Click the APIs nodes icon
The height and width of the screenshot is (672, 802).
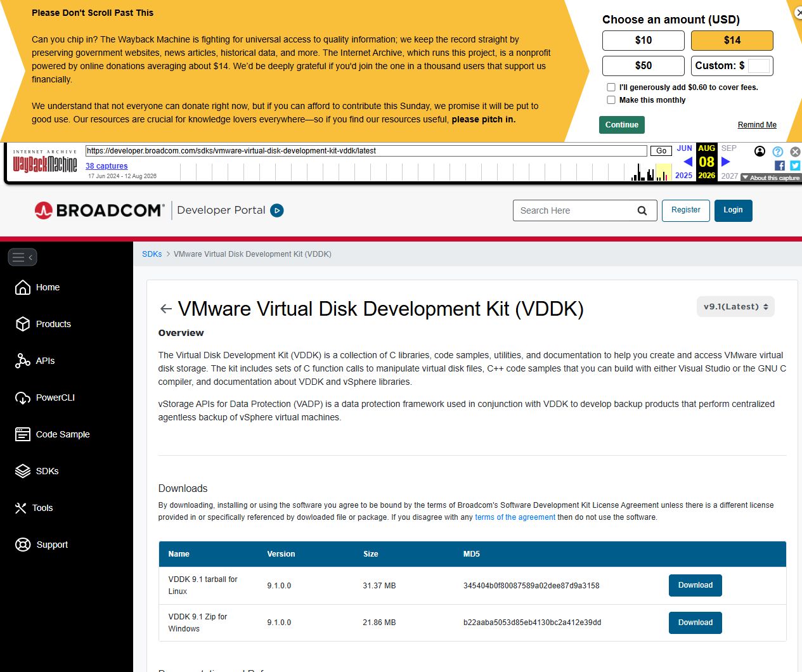23,361
